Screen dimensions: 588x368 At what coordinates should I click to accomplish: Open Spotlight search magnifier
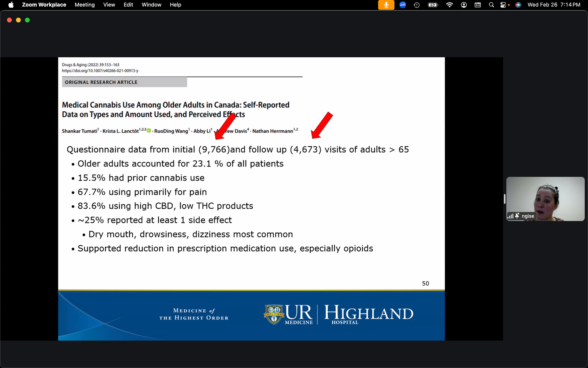pos(491,5)
